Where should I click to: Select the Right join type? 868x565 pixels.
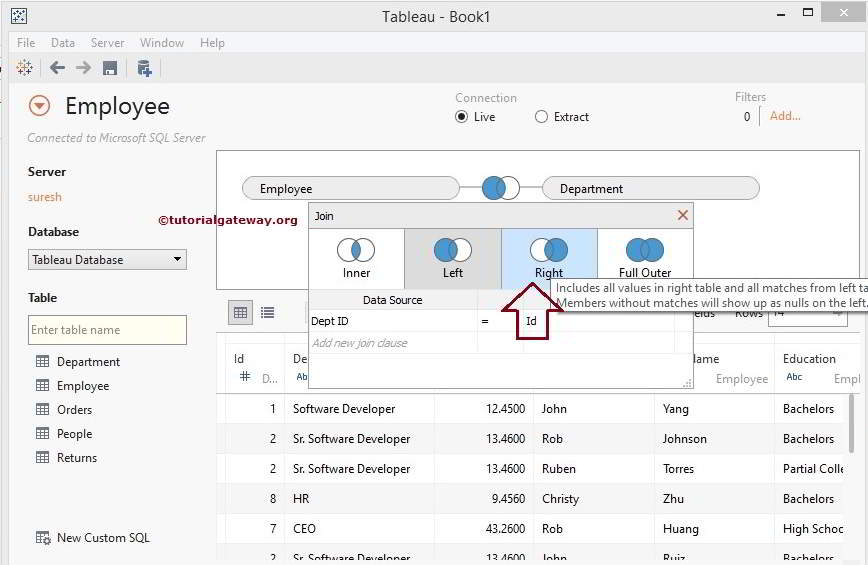click(549, 258)
